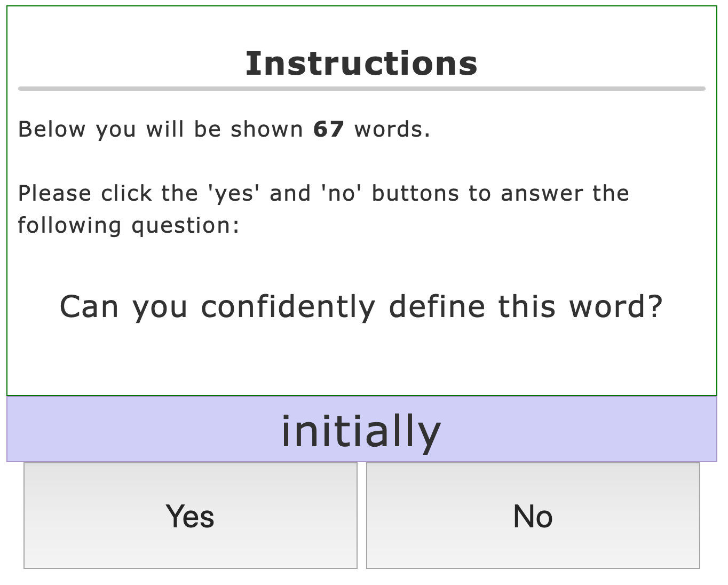Click the displayed word "initially"

pos(361,430)
